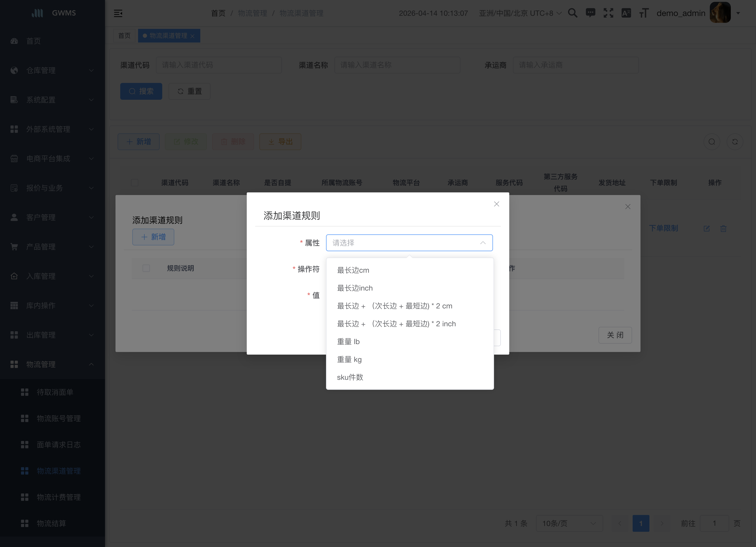Open the language translation icon
Screen dimensions: 756x547
click(x=626, y=13)
